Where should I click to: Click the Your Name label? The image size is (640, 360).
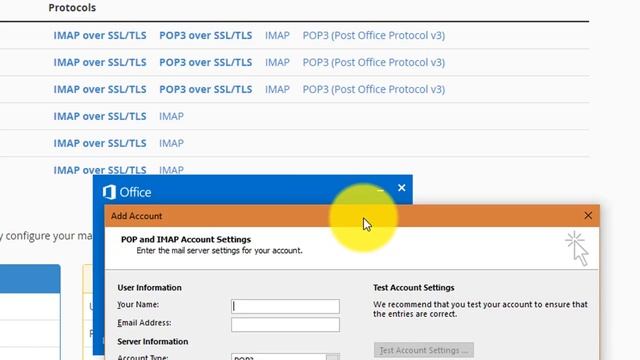pyautogui.click(x=138, y=304)
